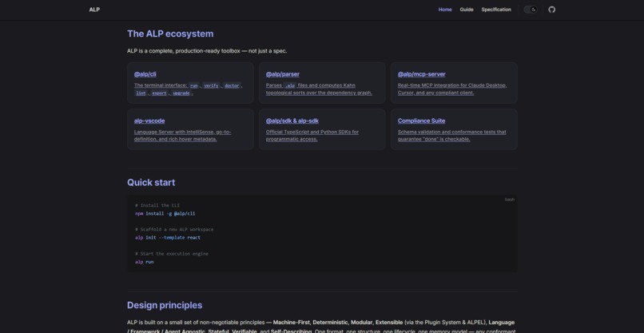The width and height of the screenshot is (644, 333).
Task: Click the 'alp run' command line
Action: click(x=144, y=262)
